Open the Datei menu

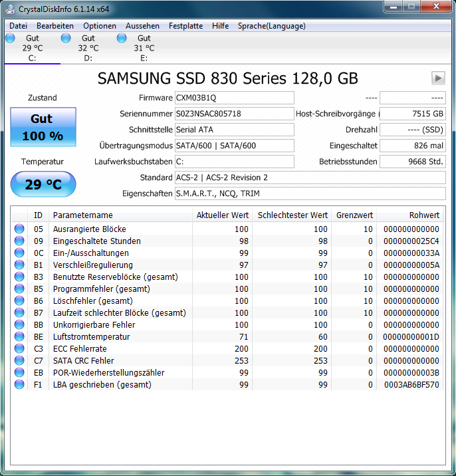[x=18, y=26]
